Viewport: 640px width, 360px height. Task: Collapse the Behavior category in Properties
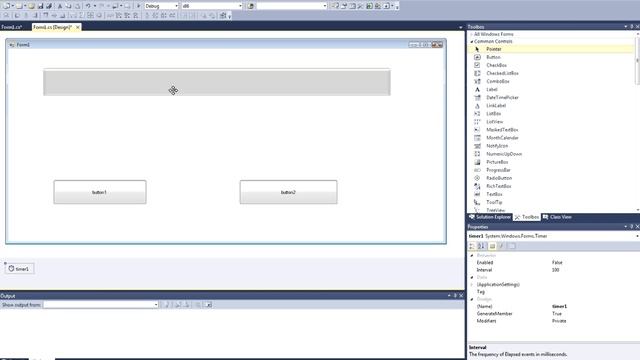pos(472,256)
